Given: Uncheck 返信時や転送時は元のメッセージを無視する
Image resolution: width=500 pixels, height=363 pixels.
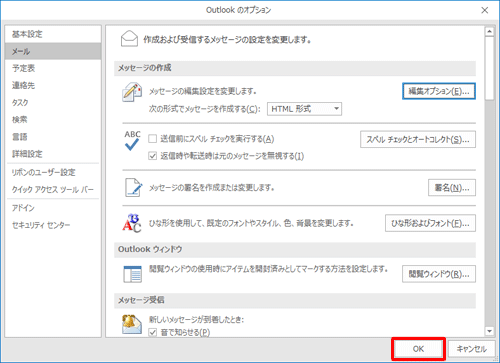Looking at the screenshot, I should (x=153, y=156).
